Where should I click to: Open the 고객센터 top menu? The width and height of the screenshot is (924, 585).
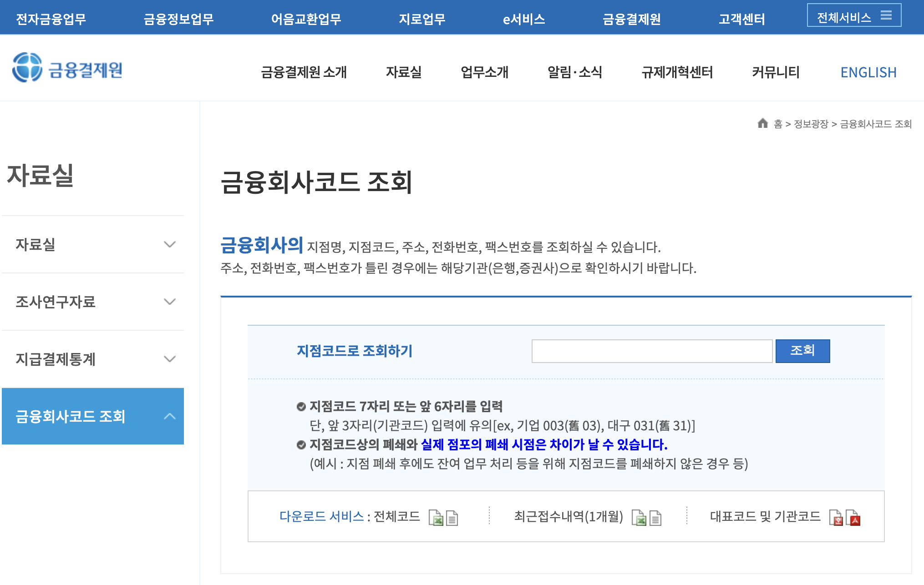pos(741,19)
